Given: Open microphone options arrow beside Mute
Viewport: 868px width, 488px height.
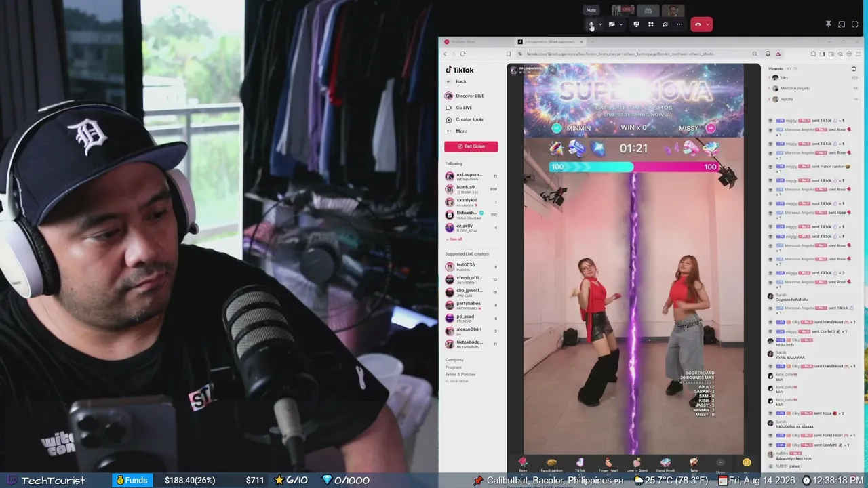Looking at the screenshot, I should point(600,24).
